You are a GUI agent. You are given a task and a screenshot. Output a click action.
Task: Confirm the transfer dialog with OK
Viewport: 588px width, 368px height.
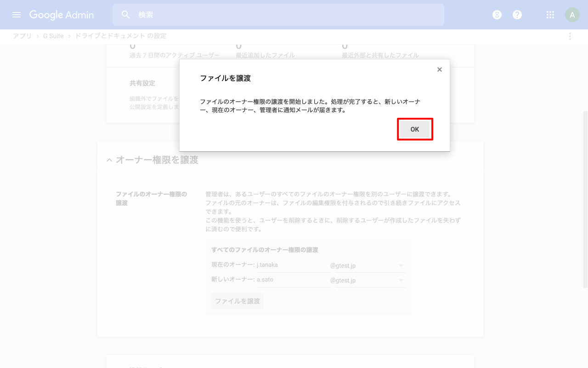tap(415, 129)
